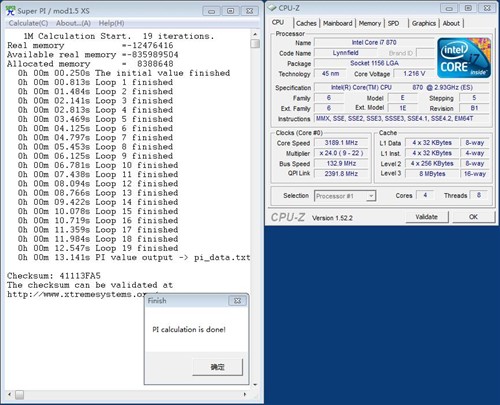Click the Super PI horizontal scrollbar left arrow
Screen dimensions: 500x405
point(9,394)
